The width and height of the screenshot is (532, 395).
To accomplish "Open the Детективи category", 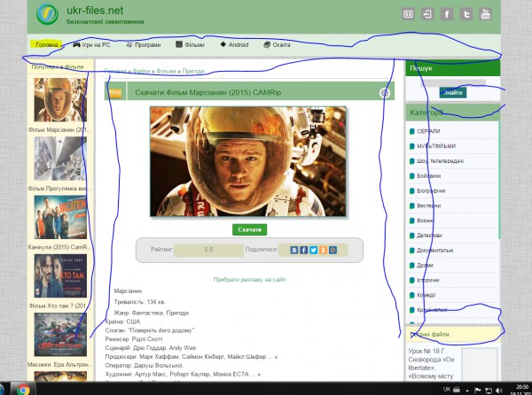I will coord(429,236).
